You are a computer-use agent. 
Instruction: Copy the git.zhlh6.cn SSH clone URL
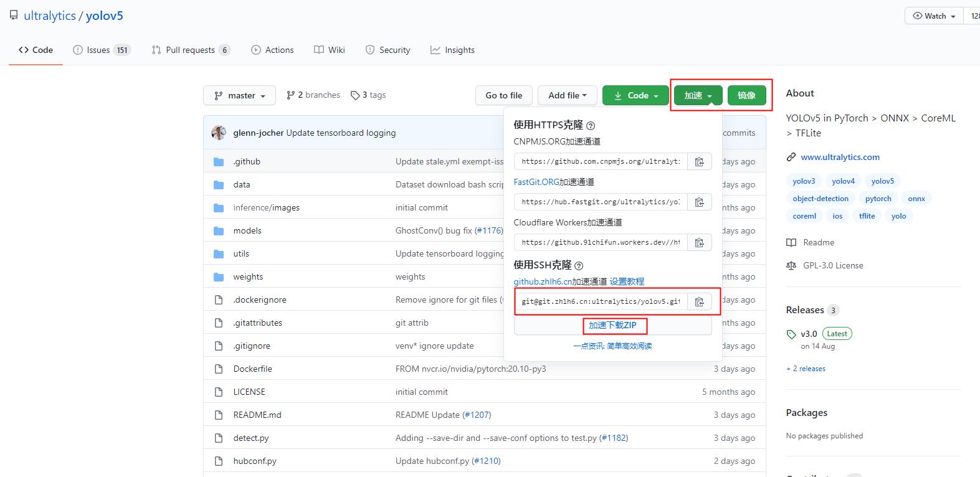[699, 301]
